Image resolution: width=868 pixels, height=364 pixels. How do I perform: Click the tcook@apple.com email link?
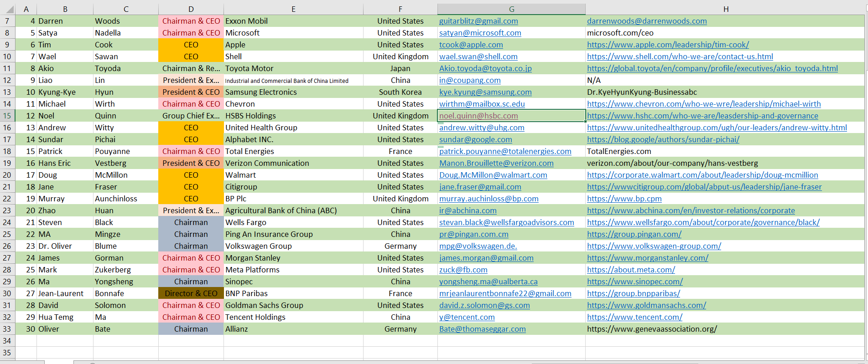pyautogui.click(x=471, y=45)
